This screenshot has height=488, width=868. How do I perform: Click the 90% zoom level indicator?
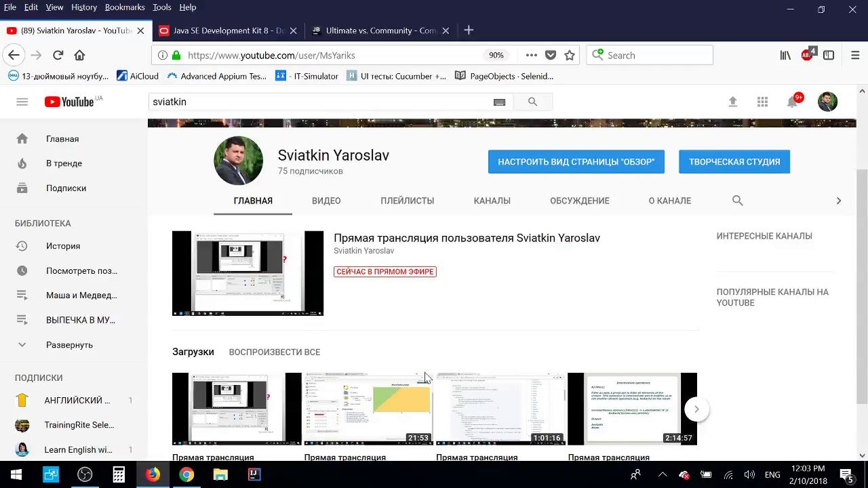click(x=496, y=56)
